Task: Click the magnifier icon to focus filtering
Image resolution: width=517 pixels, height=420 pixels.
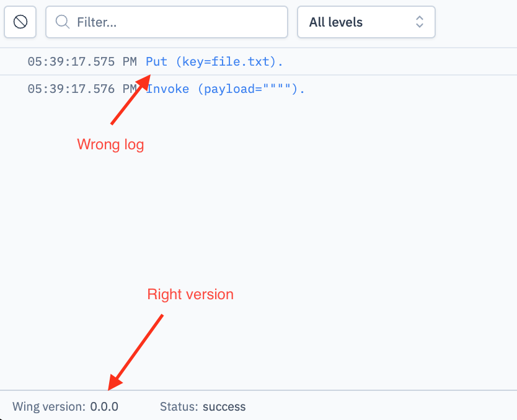Action: point(61,22)
